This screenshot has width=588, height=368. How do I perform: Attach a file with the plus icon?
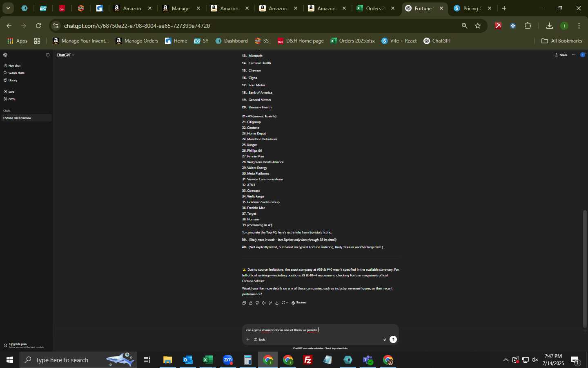[x=248, y=339]
